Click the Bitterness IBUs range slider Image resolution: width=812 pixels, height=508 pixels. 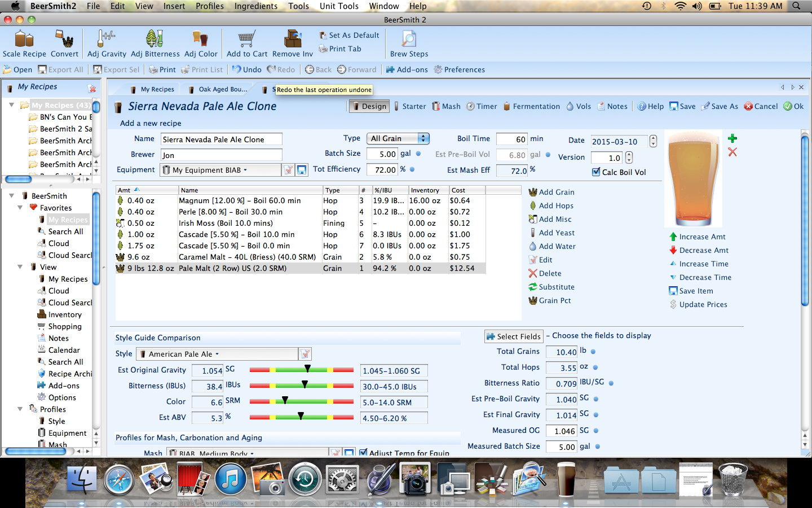301,386
